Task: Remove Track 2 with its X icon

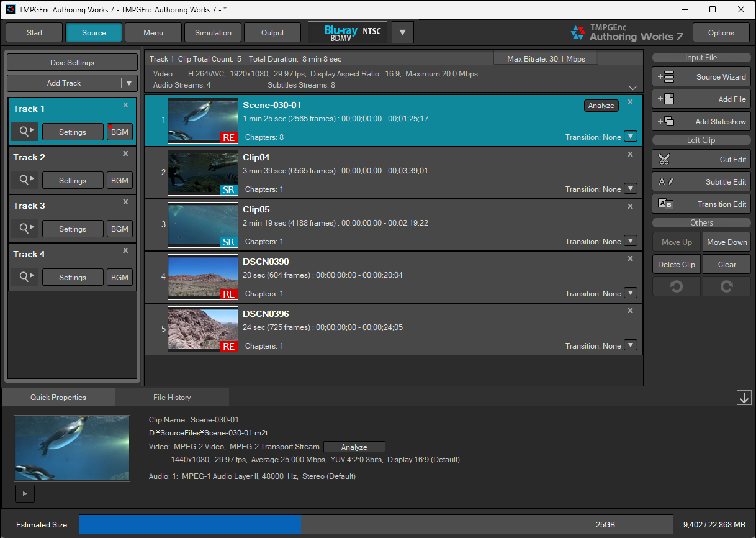Action: [125, 153]
